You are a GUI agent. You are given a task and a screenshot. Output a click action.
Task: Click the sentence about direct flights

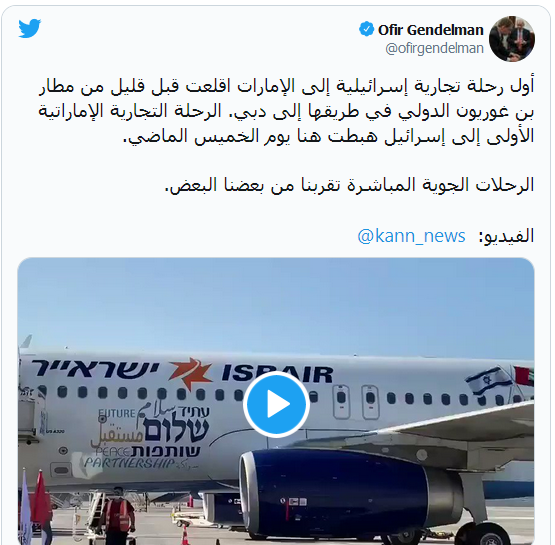350,185
